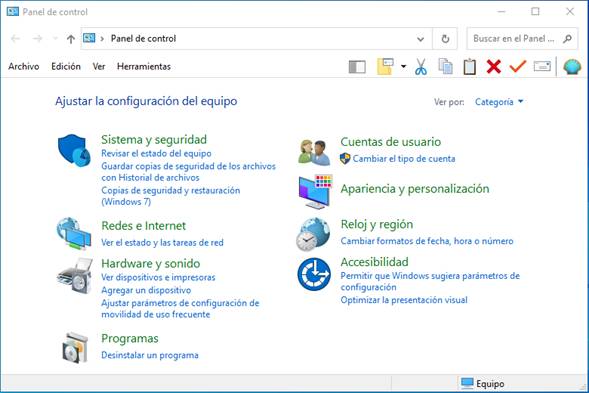Toggle the navigation pane layout icon
This screenshot has height=393, width=589.
pos(357,67)
